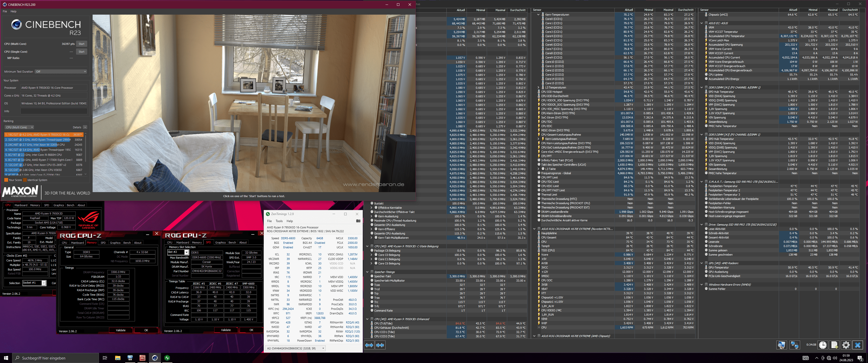868x363 pixels.
Task: Open HWiNFO system summary monitor icon
Action: coord(782,345)
